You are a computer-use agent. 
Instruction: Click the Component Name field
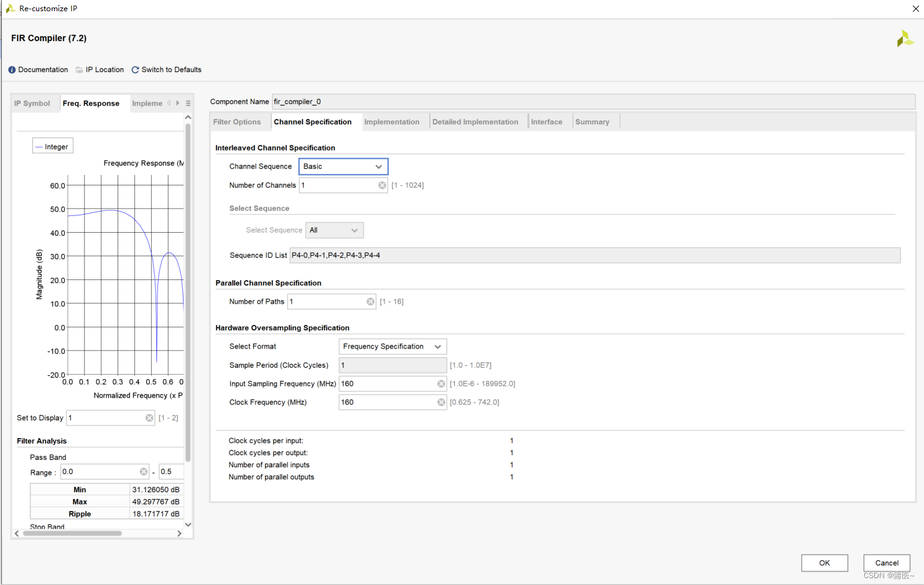pyautogui.click(x=594, y=102)
